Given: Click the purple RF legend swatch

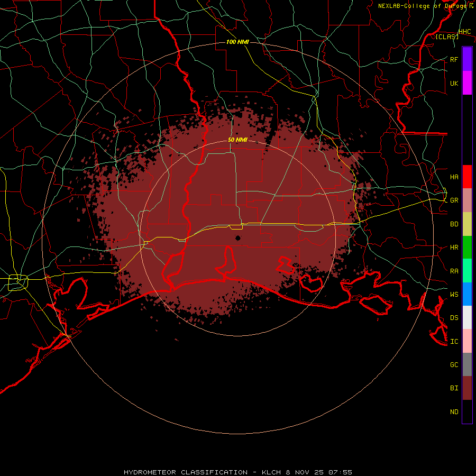Looking at the screenshot, I should coord(467,59).
